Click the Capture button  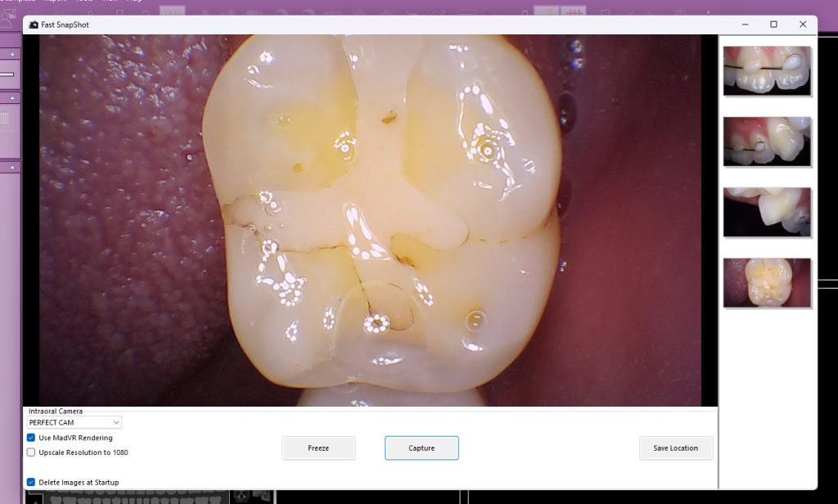421,448
